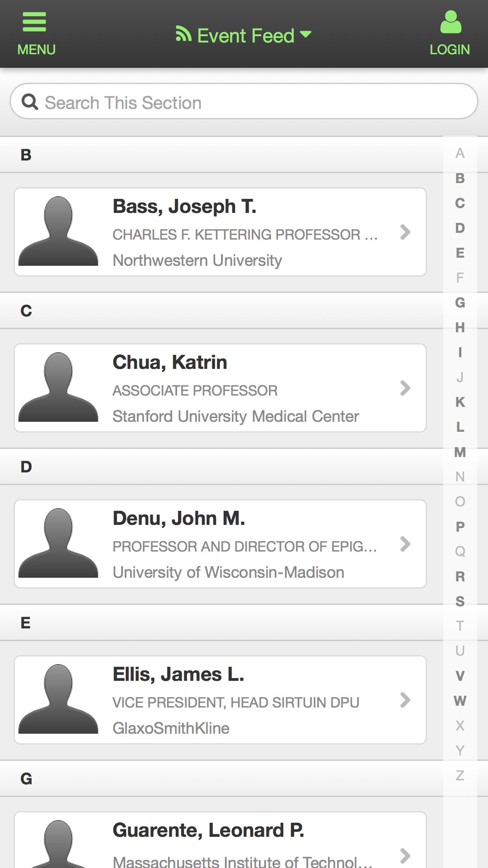Jump to letter S in index
The image size is (488, 868).
click(460, 601)
